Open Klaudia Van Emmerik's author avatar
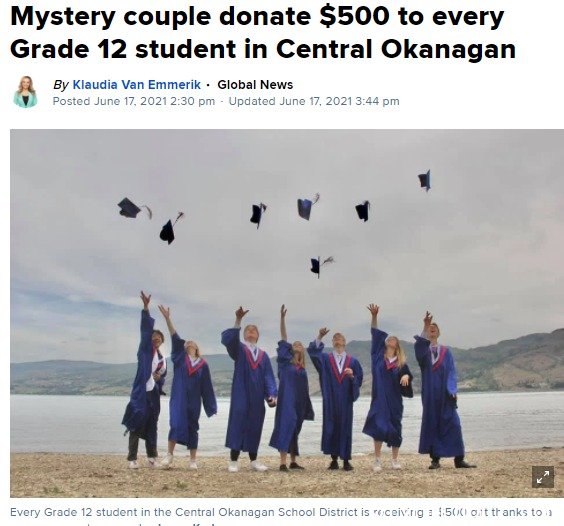The width and height of the screenshot is (564, 526). [26, 92]
